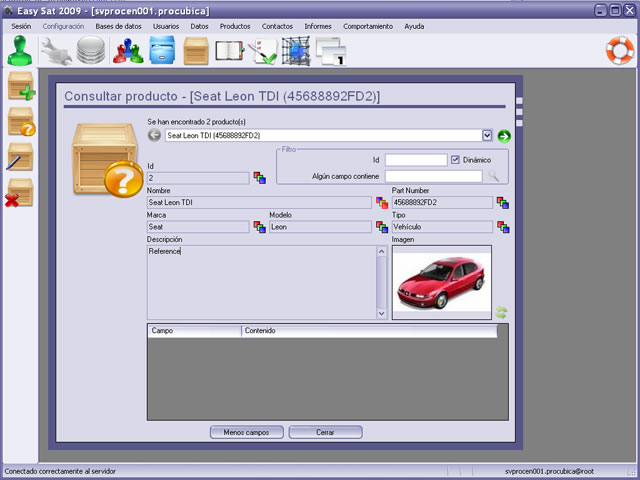Screen dimensions: 640x480
Task: Click the description scrollbar down arrow
Action: pyautogui.click(x=381, y=313)
